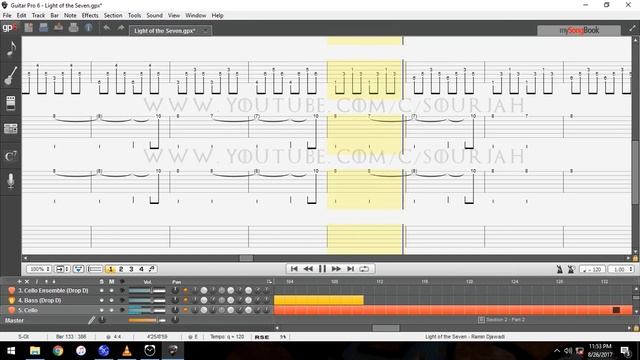
Task: Toggle fullscreen with the top-right arrow icon
Action: pyautogui.click(x=632, y=29)
